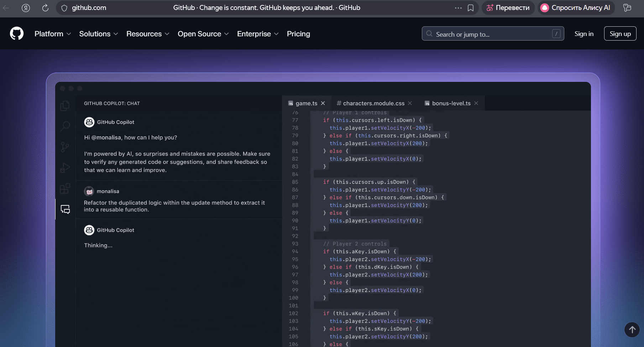Click the GitHub Copilot avatar above the greeting
The height and width of the screenshot is (347, 644).
89,122
